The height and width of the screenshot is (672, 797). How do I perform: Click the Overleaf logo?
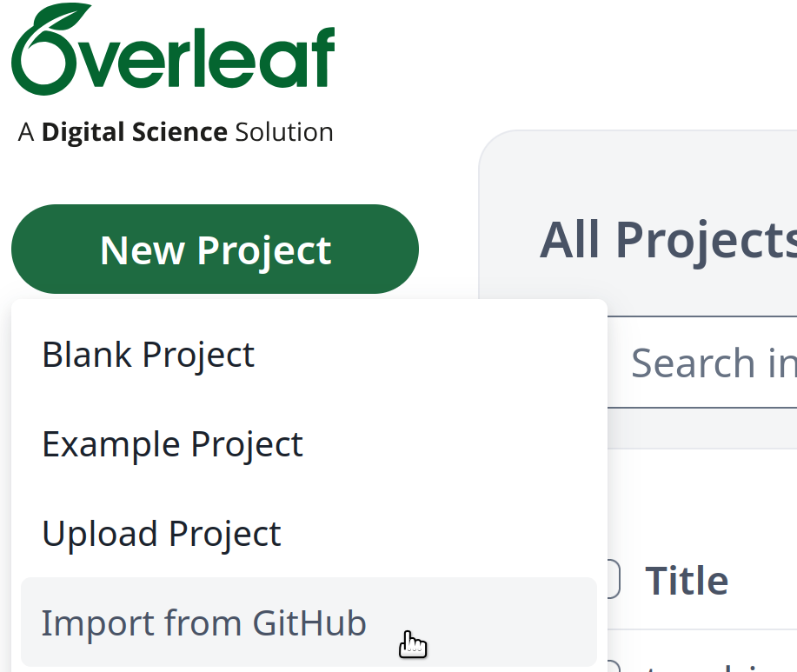171,50
